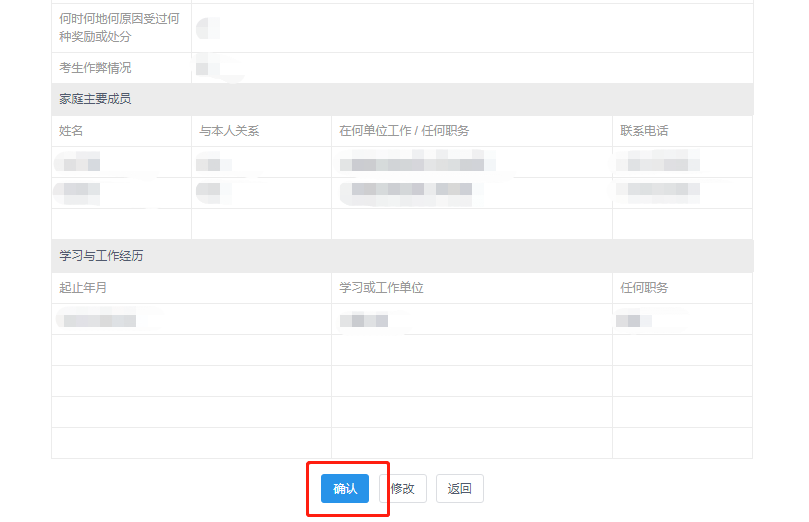Viewport: 809px width, 522px height.
Task: Click the 考生作弊情况 row label
Action: pyautogui.click(x=95, y=68)
